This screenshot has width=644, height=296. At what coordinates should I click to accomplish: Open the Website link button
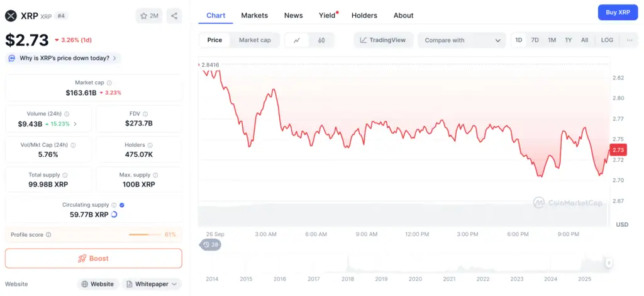(97, 284)
